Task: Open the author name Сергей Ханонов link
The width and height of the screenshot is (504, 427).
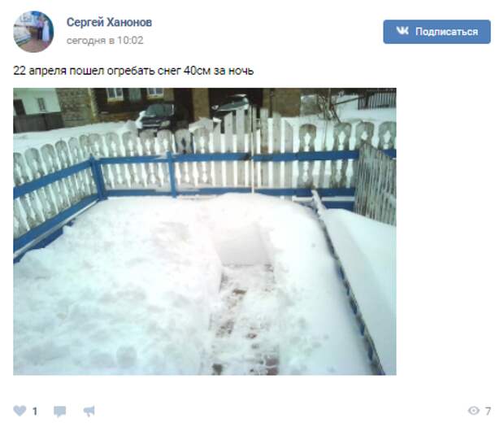Action: [x=109, y=22]
